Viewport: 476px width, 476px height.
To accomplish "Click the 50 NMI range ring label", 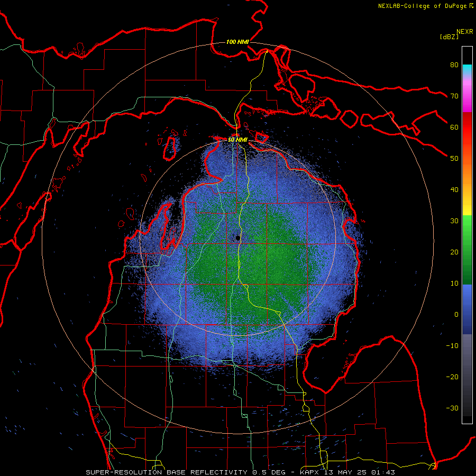I will [237, 140].
